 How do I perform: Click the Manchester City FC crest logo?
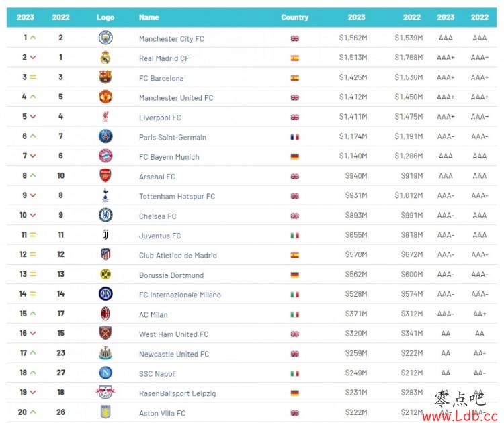[x=106, y=38]
